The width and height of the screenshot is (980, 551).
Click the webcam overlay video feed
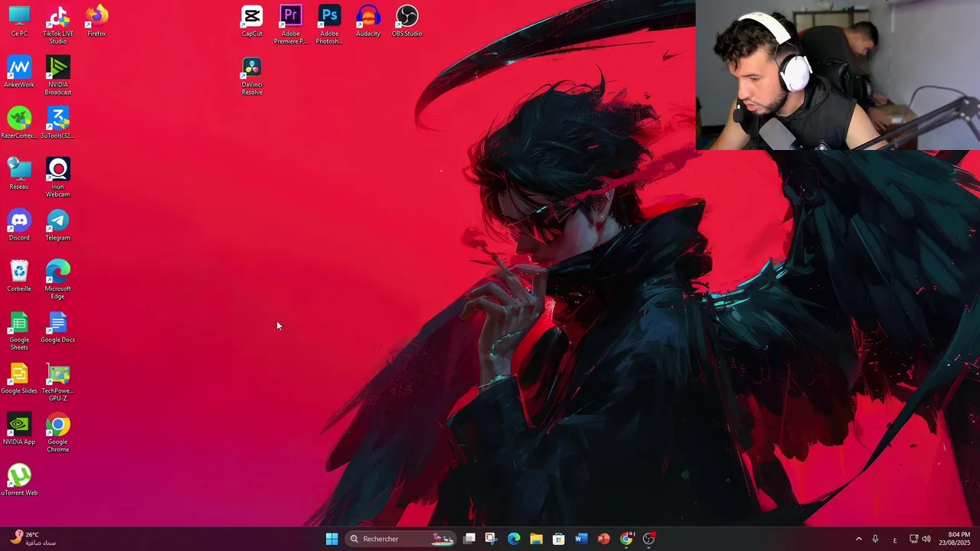click(838, 75)
